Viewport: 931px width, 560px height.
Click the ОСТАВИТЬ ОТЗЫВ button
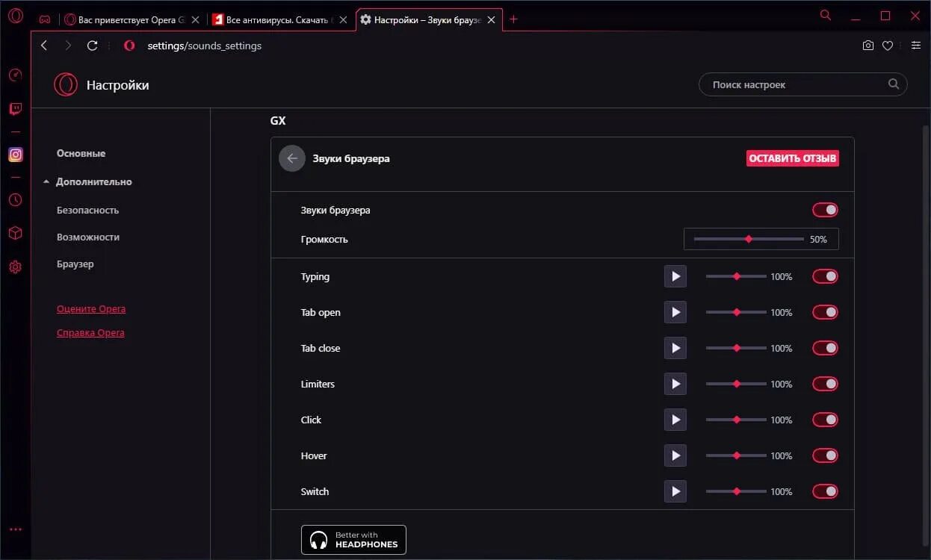[793, 158]
